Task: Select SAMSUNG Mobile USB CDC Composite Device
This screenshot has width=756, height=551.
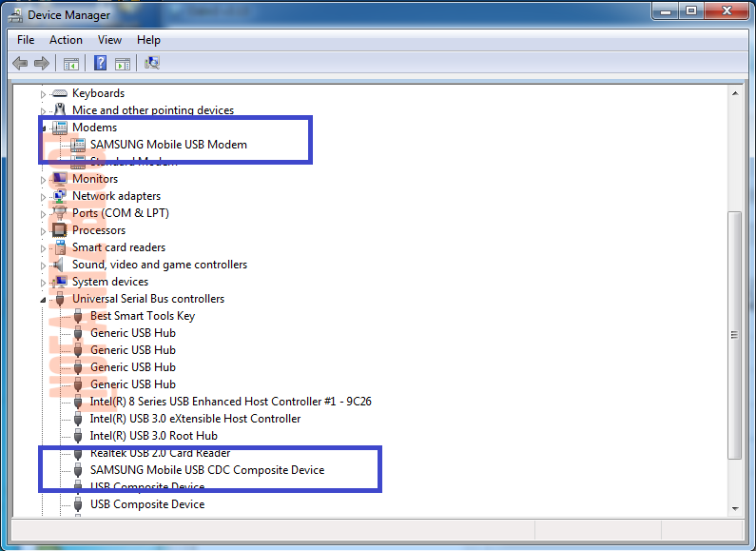Action: point(207,470)
